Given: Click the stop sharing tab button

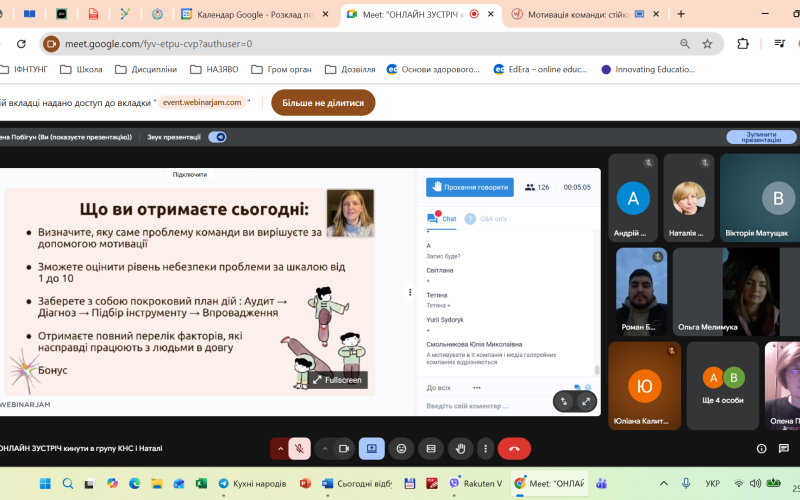Looking at the screenshot, I should pyautogui.click(x=323, y=102).
